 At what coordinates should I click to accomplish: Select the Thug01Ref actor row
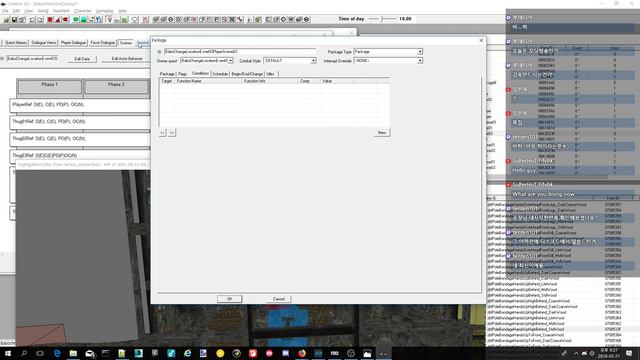80,122
